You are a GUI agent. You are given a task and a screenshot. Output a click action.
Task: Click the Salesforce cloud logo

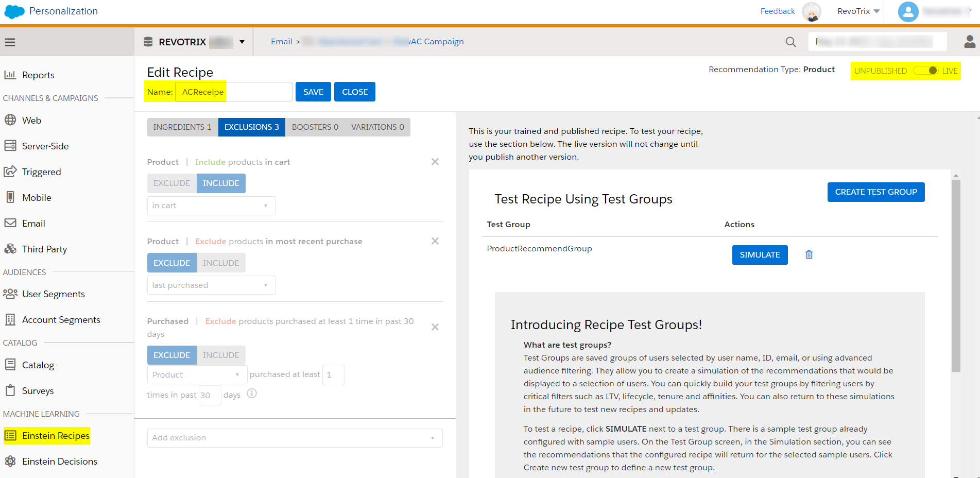point(14,11)
